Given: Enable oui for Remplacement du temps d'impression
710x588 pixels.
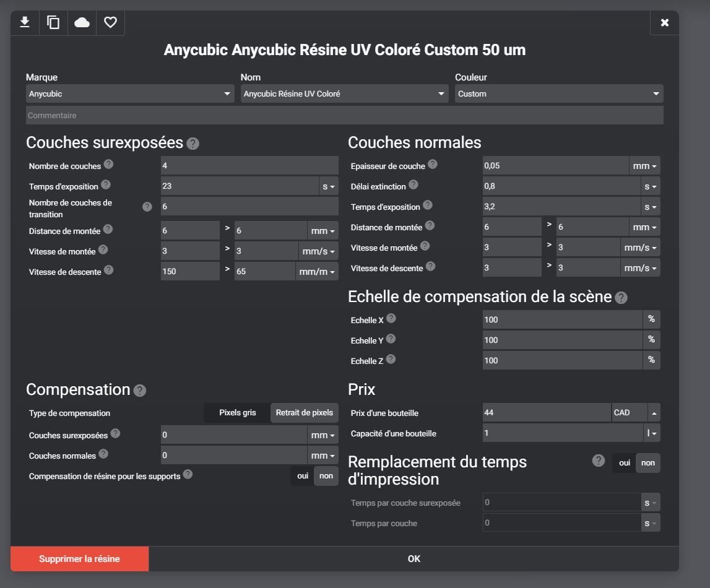Looking at the screenshot, I should tap(624, 463).
